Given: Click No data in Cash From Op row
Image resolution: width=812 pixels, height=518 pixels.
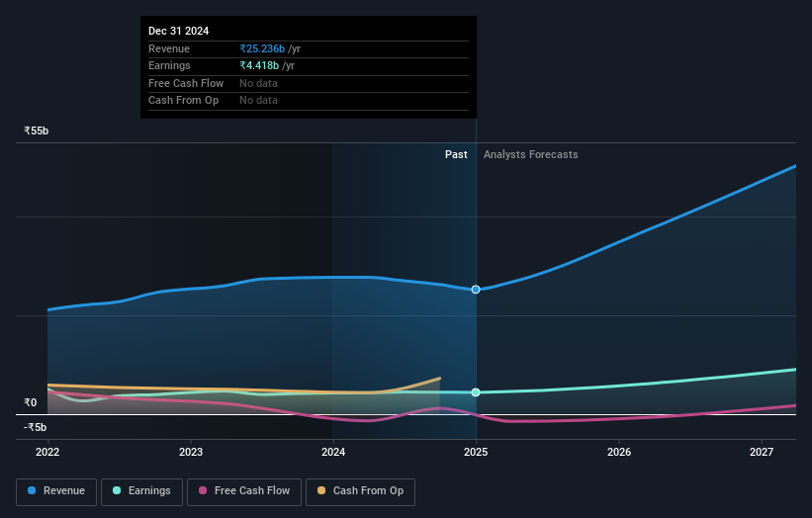Looking at the screenshot, I should (258, 101).
